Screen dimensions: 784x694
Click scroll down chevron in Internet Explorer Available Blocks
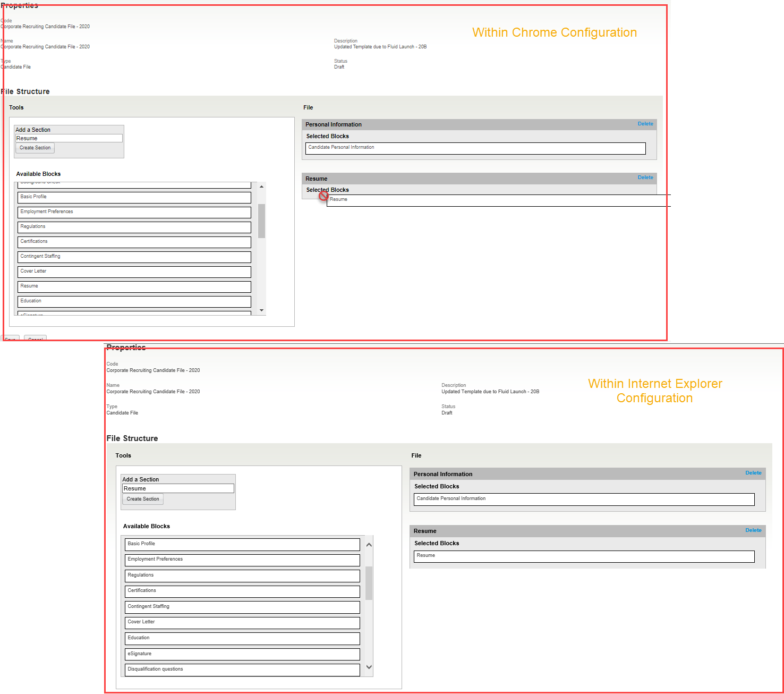[369, 667]
